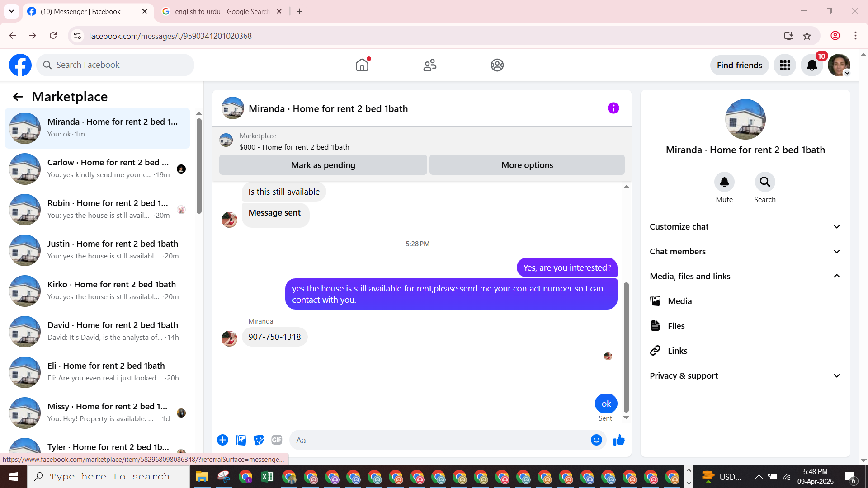868x488 pixels.
Task: Open the Friends icon in top navigation
Action: click(430, 65)
